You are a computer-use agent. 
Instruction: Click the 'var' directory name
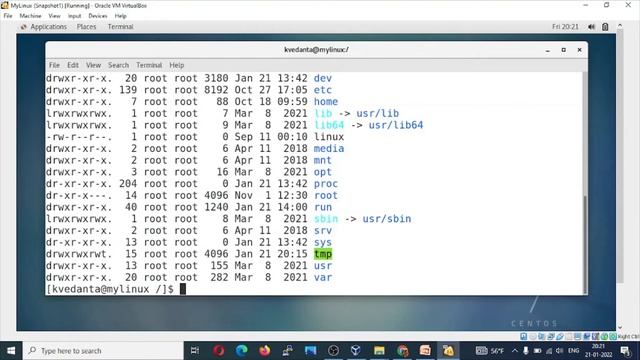pyautogui.click(x=323, y=278)
